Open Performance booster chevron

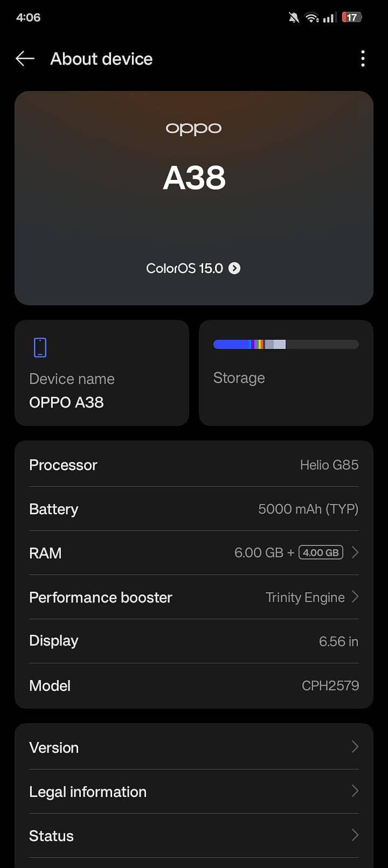[355, 597]
